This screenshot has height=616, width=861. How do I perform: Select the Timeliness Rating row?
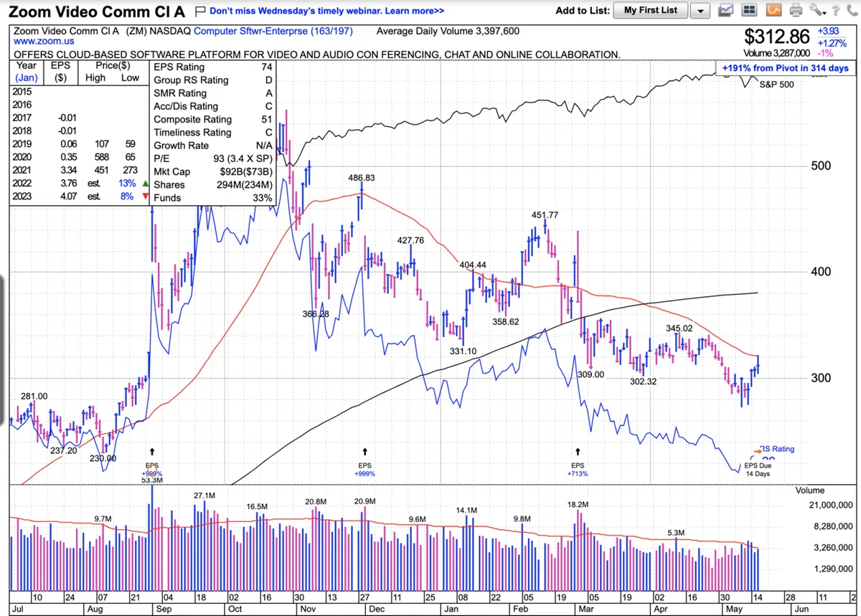click(x=213, y=133)
